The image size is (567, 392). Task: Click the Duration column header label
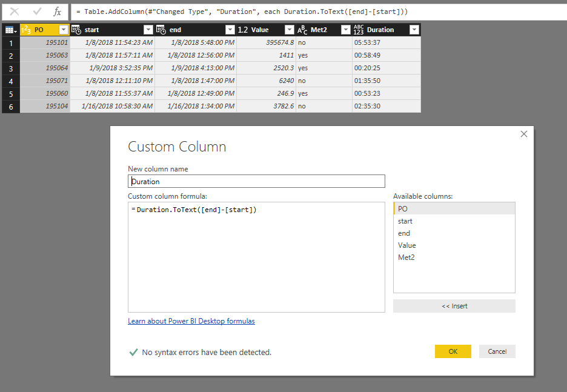380,30
